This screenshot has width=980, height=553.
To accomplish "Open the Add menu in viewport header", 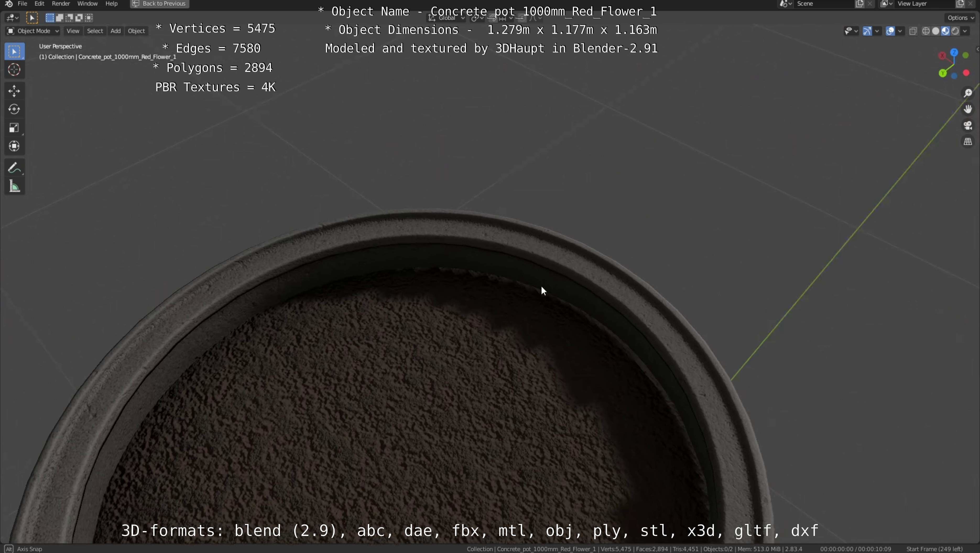I will pyautogui.click(x=115, y=31).
